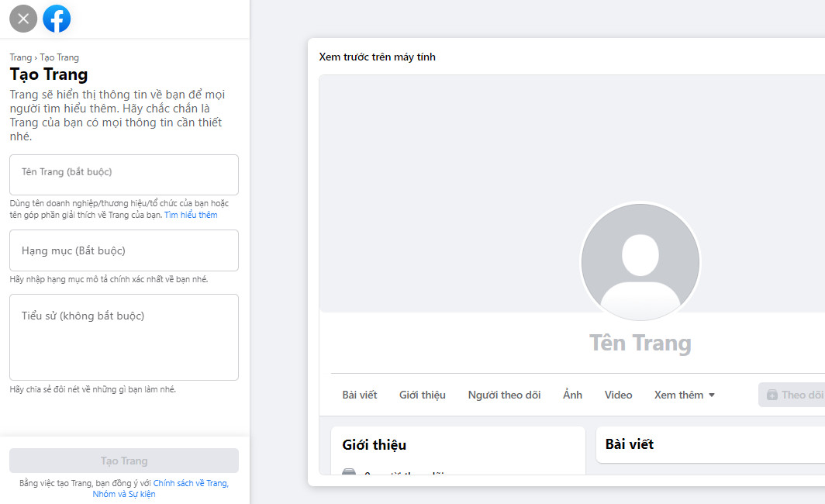Expand the Xem thêm dropdown menu
The width and height of the screenshot is (825, 504).
pyautogui.click(x=685, y=395)
